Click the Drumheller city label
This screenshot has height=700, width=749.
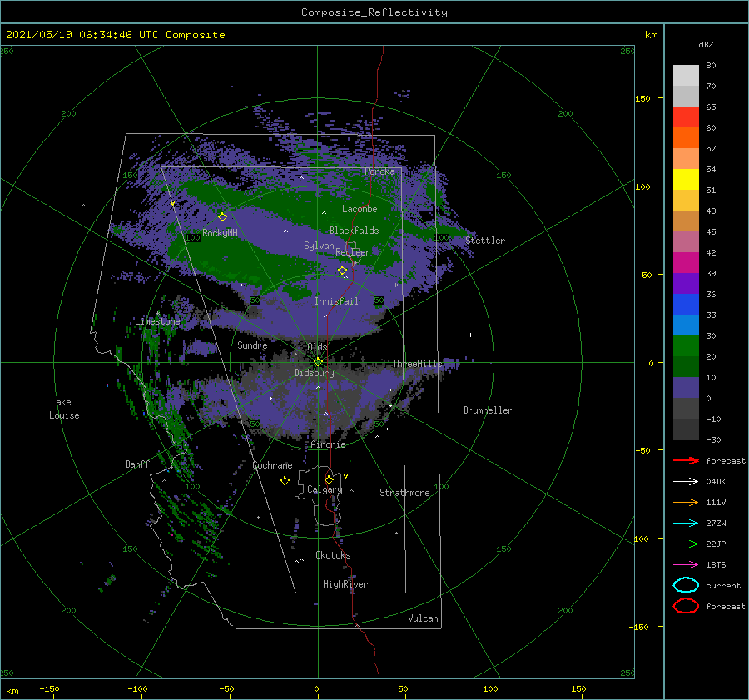tap(488, 410)
